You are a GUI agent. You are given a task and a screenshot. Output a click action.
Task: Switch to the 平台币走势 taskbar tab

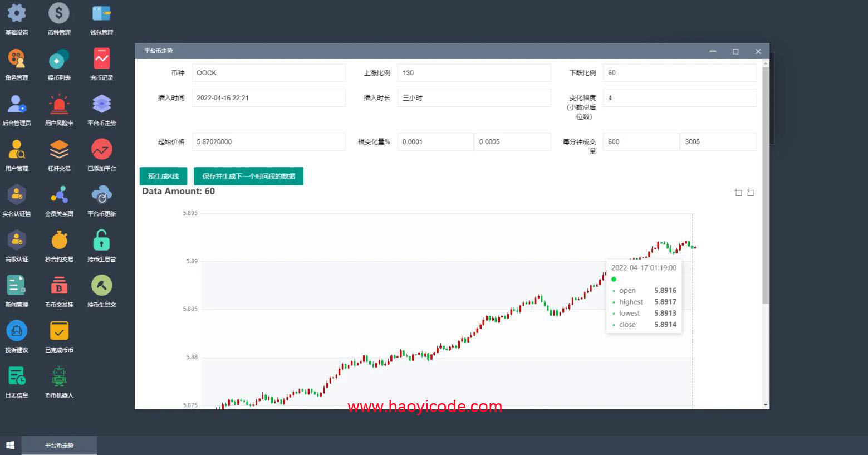(x=58, y=445)
